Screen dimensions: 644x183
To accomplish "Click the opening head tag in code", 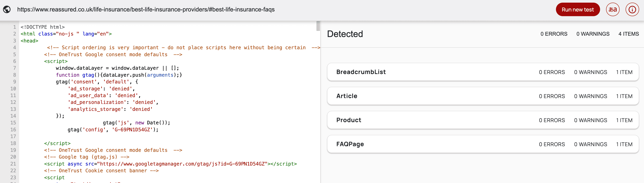I will [x=29, y=41].
